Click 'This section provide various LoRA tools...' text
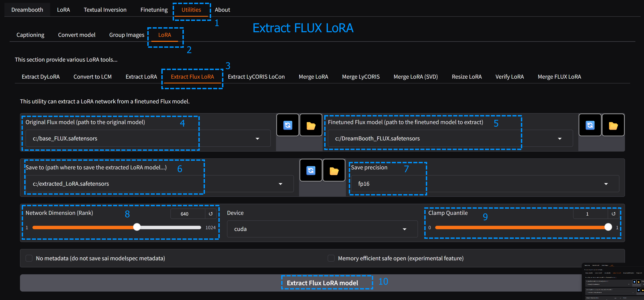This screenshot has height=300, width=644. point(66,60)
